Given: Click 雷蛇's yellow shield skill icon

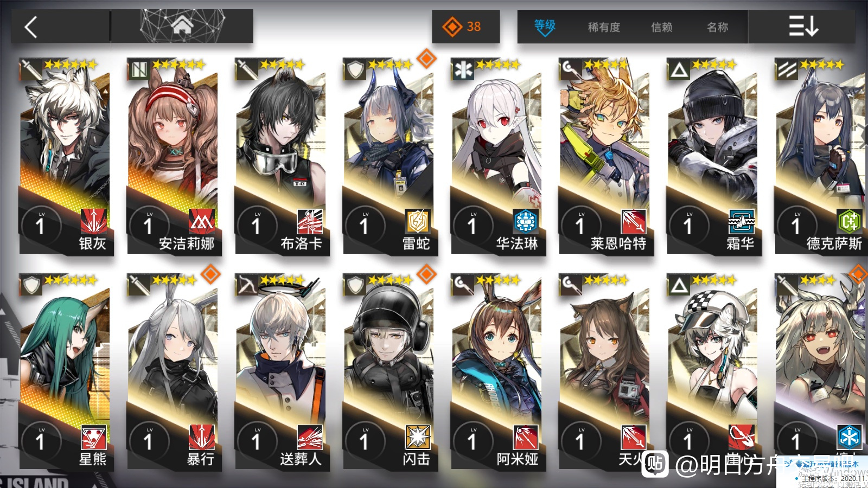Looking at the screenshot, I should 418,221.
